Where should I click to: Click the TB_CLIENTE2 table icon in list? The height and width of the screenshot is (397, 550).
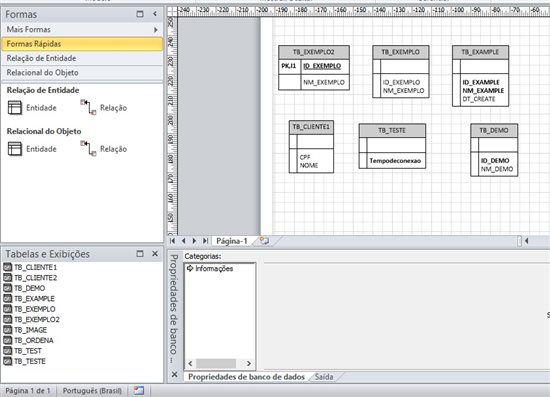7,277
